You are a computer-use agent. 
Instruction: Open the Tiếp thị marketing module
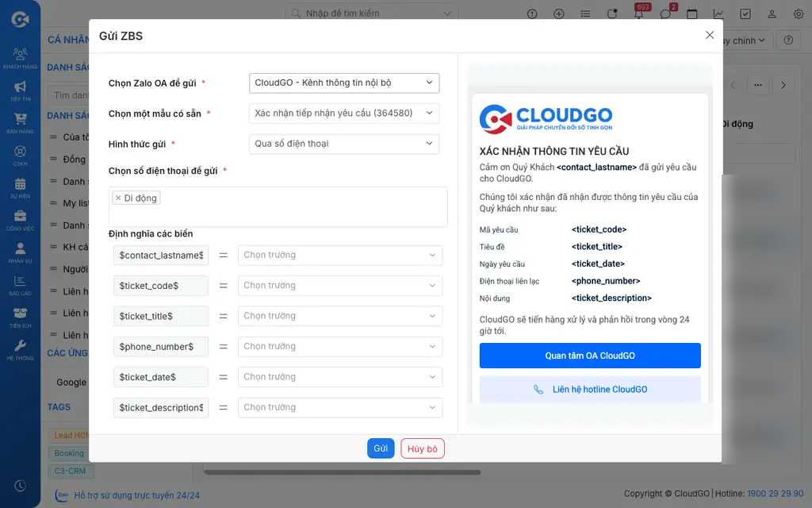click(x=20, y=90)
